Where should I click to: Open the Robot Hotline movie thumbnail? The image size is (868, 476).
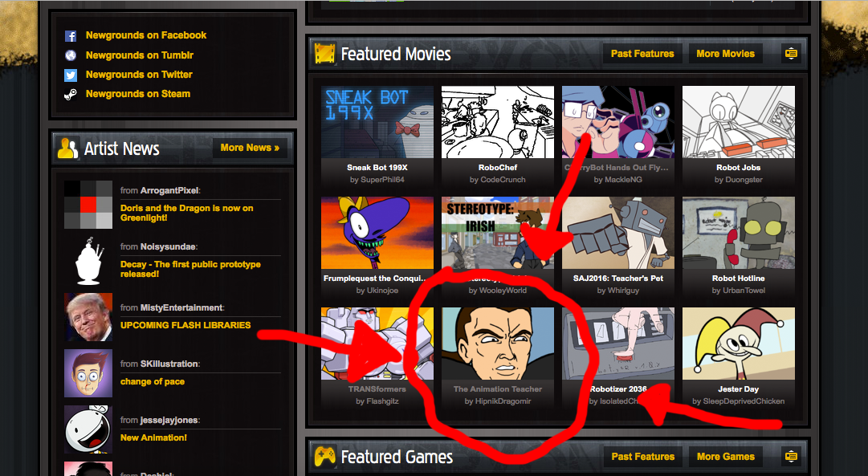click(x=739, y=233)
